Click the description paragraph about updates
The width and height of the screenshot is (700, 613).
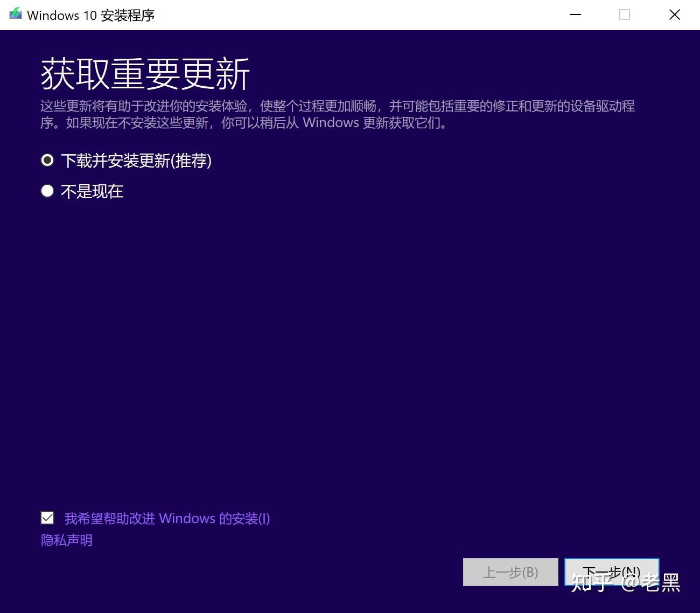337,114
